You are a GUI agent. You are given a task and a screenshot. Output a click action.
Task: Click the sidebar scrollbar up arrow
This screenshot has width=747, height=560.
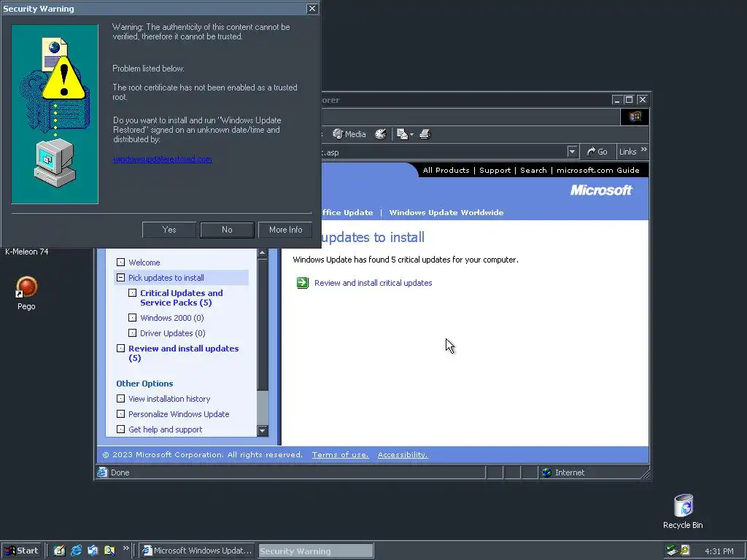coord(263,253)
